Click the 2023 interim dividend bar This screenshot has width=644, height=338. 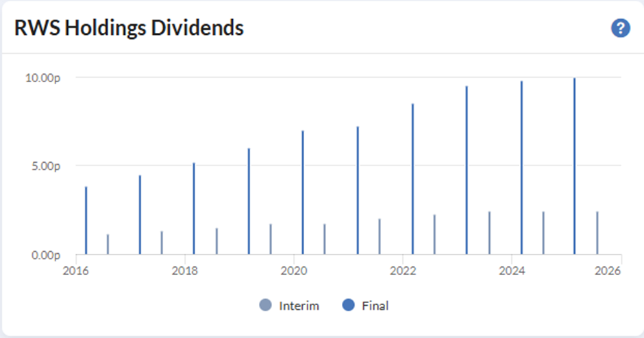(x=490, y=233)
